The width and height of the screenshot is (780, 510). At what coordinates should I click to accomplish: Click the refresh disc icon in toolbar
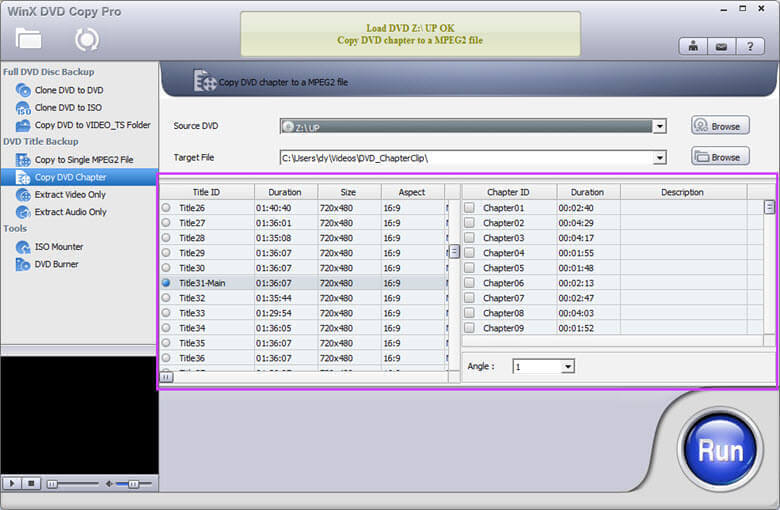click(x=87, y=40)
